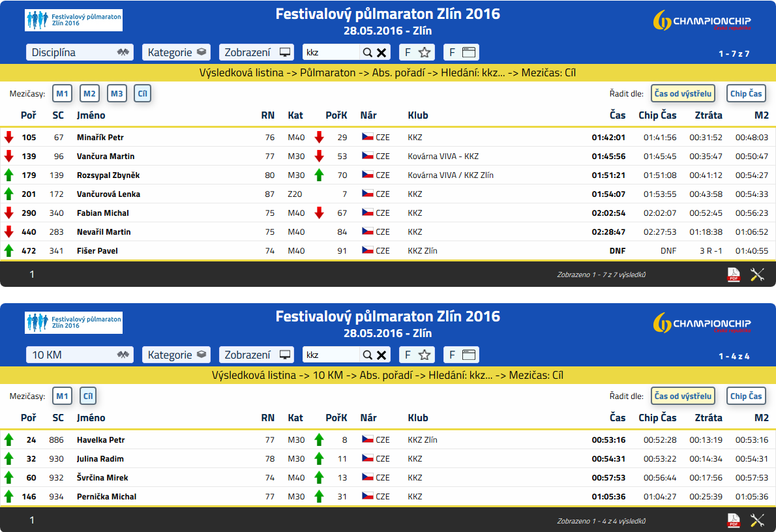The width and height of the screenshot is (776, 532).
Task: Open tools icon in upper results footer
Action: [757, 274]
